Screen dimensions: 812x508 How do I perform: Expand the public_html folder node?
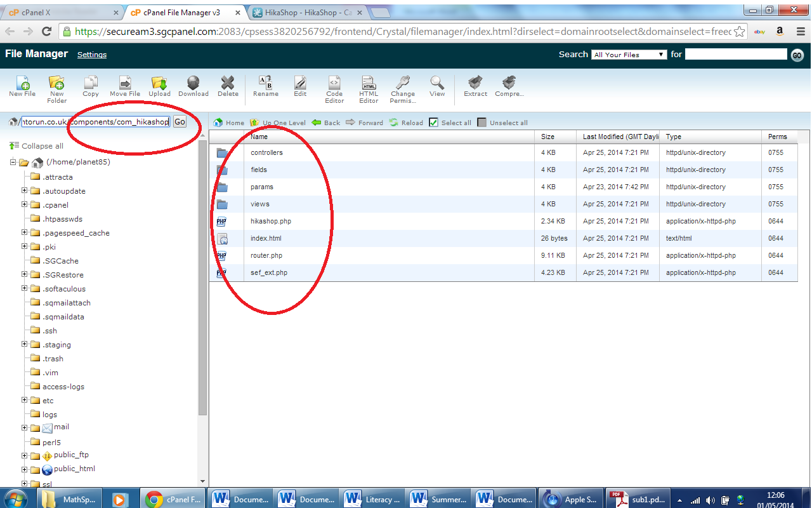pyautogui.click(x=25, y=470)
